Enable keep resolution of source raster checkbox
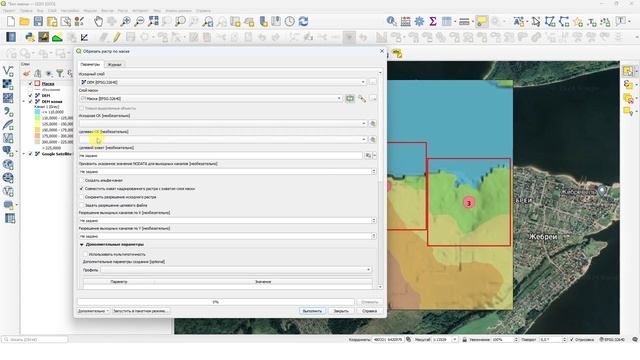The image size is (640, 360). 82,197
